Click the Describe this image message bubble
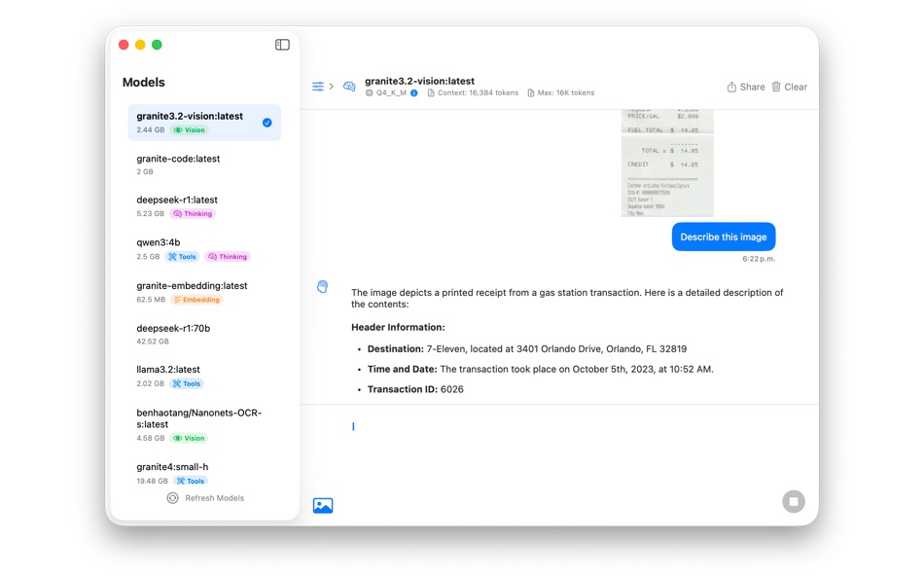The width and height of the screenshot is (924, 578). point(723,236)
